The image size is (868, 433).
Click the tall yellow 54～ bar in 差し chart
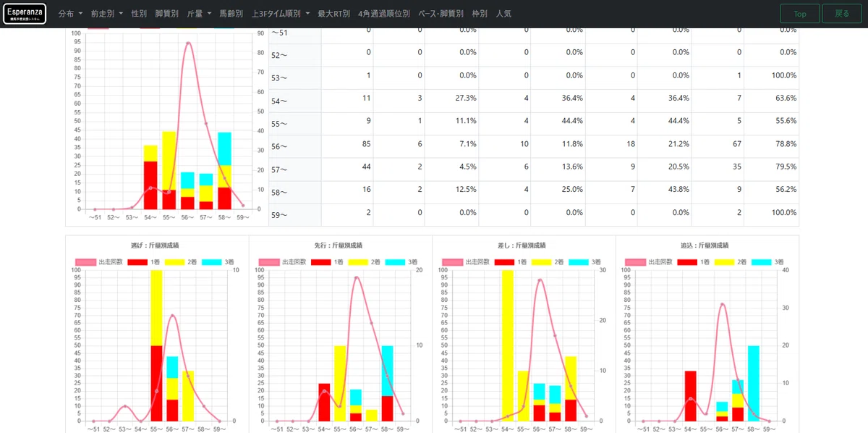click(x=507, y=345)
